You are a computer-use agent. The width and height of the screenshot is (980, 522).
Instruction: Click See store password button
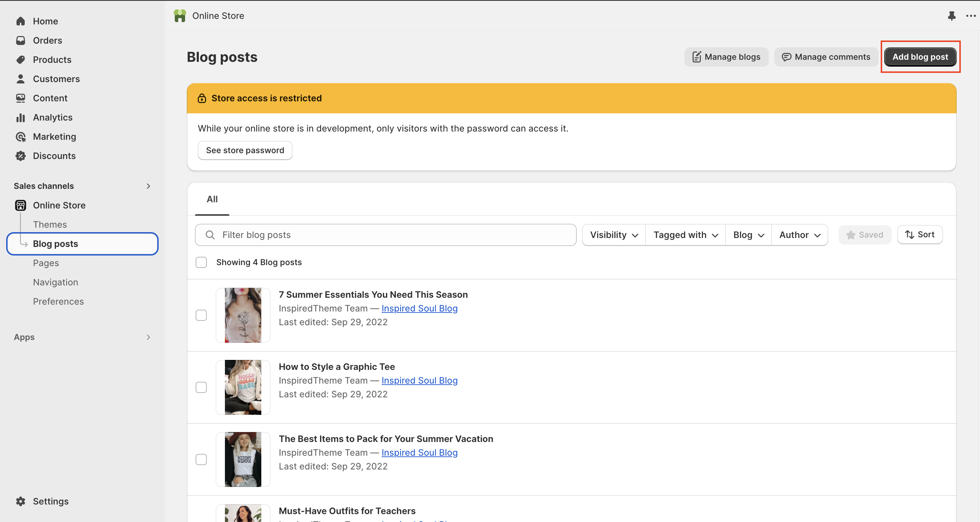[x=244, y=150]
